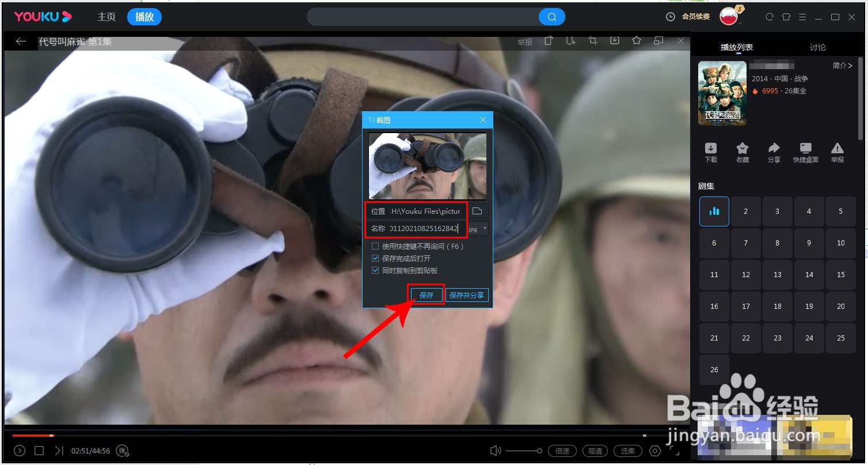
Task: Uncheck 保存完成后打开 checkbox
Action: [x=375, y=258]
